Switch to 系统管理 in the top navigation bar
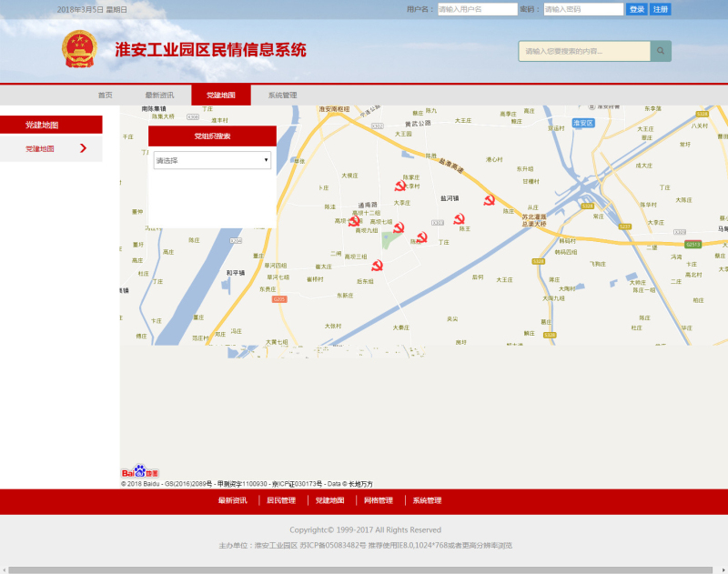728x574 pixels. point(282,96)
